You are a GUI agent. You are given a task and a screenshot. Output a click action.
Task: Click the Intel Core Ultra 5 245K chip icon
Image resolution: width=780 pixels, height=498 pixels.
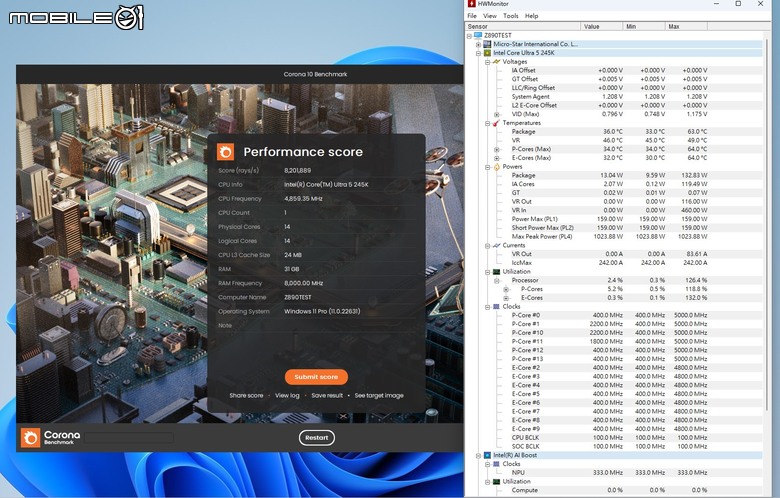coord(488,53)
